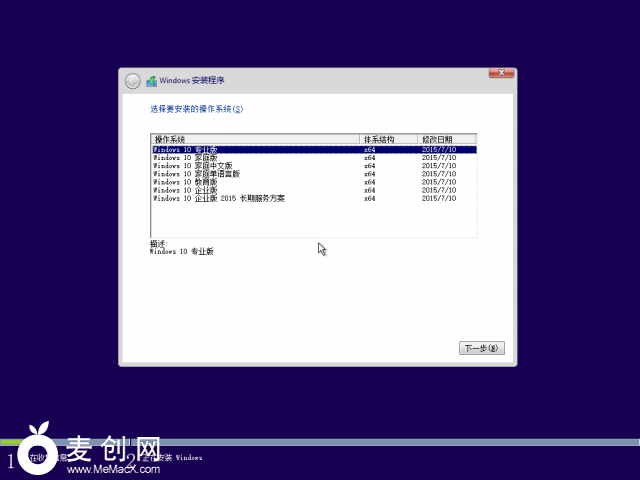640x480 pixels.
Task: Click the round back arrow button
Action: pyautogui.click(x=132, y=81)
